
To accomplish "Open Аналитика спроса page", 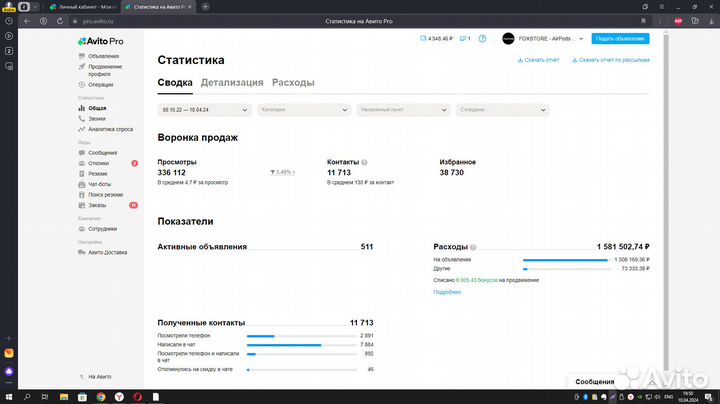I will [x=110, y=129].
